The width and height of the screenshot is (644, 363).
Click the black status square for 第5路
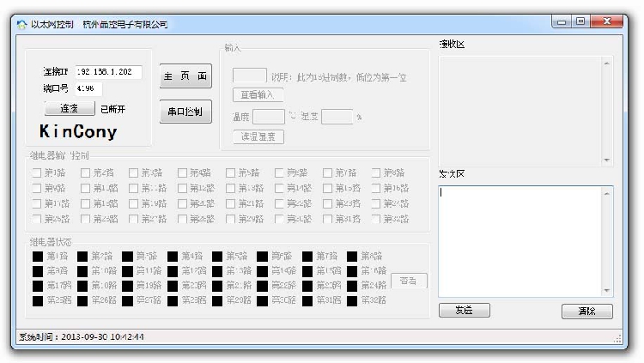tap(217, 257)
